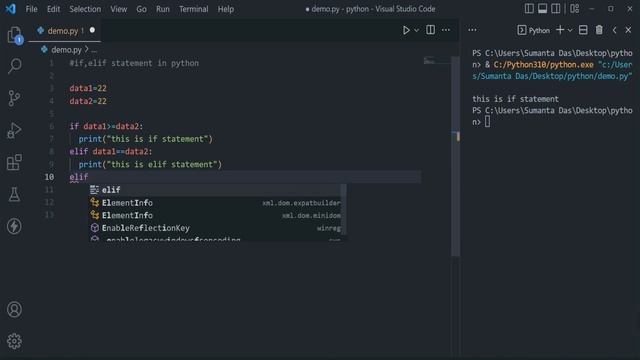The image size is (640, 360).
Task: Click print "this is elif statement" line
Action: (150, 164)
